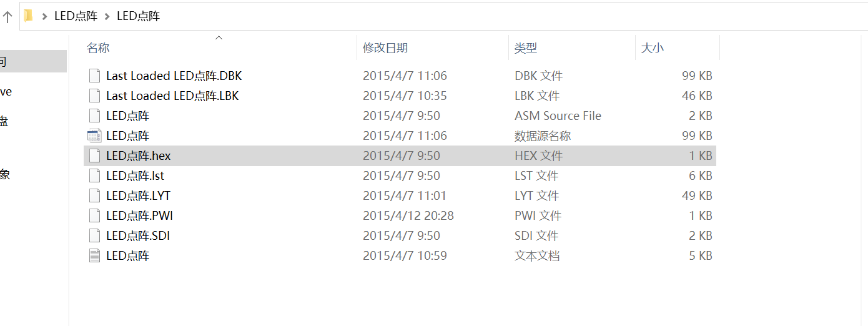
Task: Expand the first breadcrumb chevron before LED点阵
Action: 44,16
